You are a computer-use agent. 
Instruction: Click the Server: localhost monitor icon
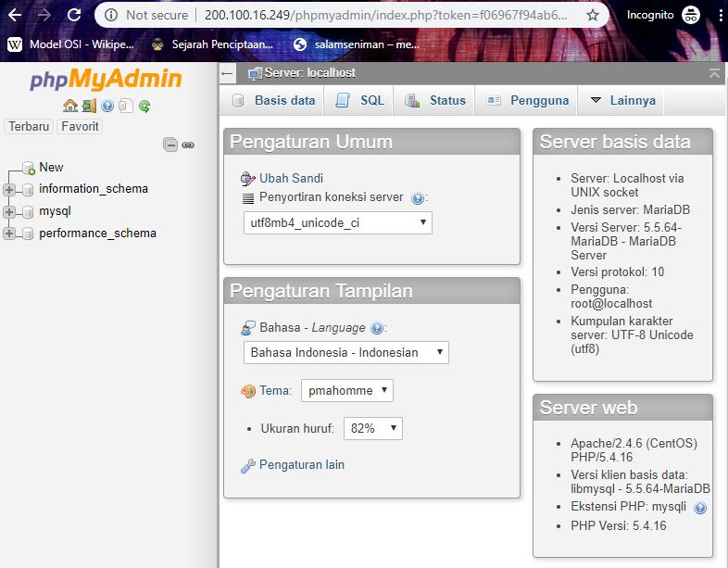point(255,73)
